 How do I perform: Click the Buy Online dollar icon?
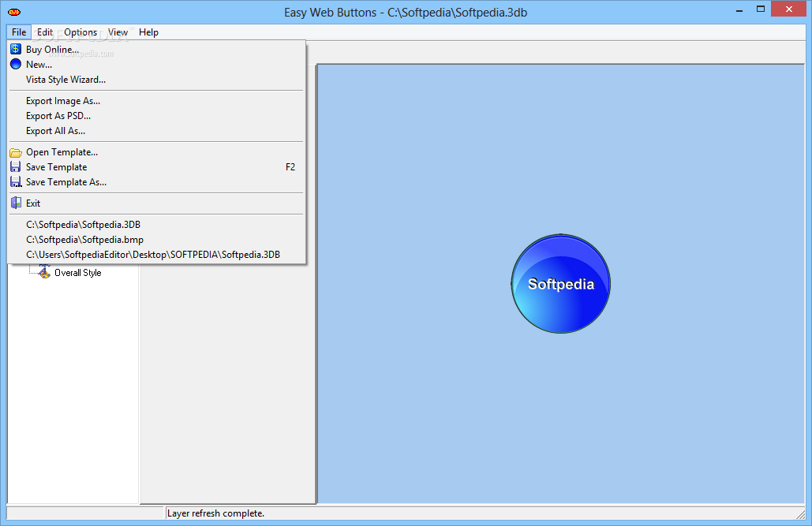click(x=16, y=49)
